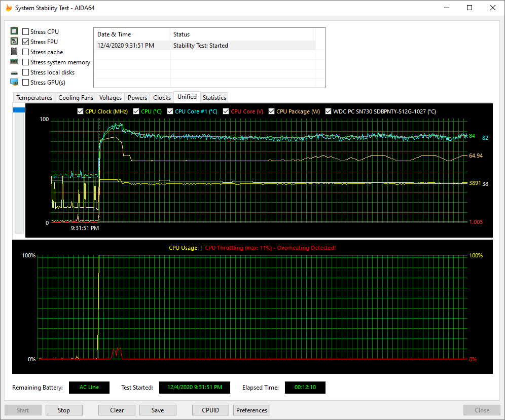Click the AIDA64 flame icon in title bar
505x420 pixels.
pos(9,8)
